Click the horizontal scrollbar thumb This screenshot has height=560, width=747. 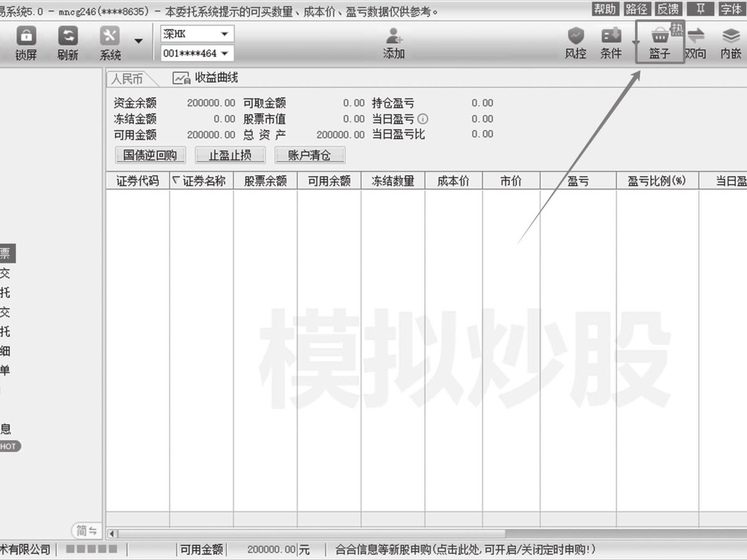point(311,533)
